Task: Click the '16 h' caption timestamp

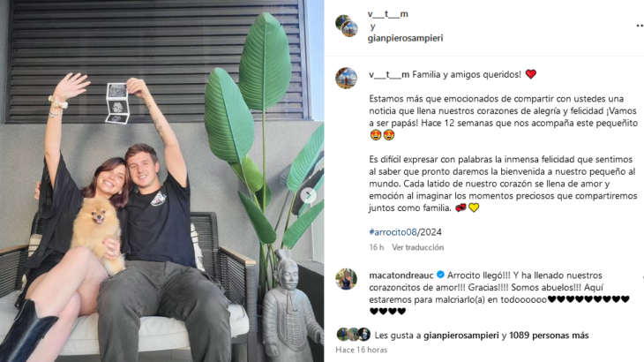Action: pos(376,247)
